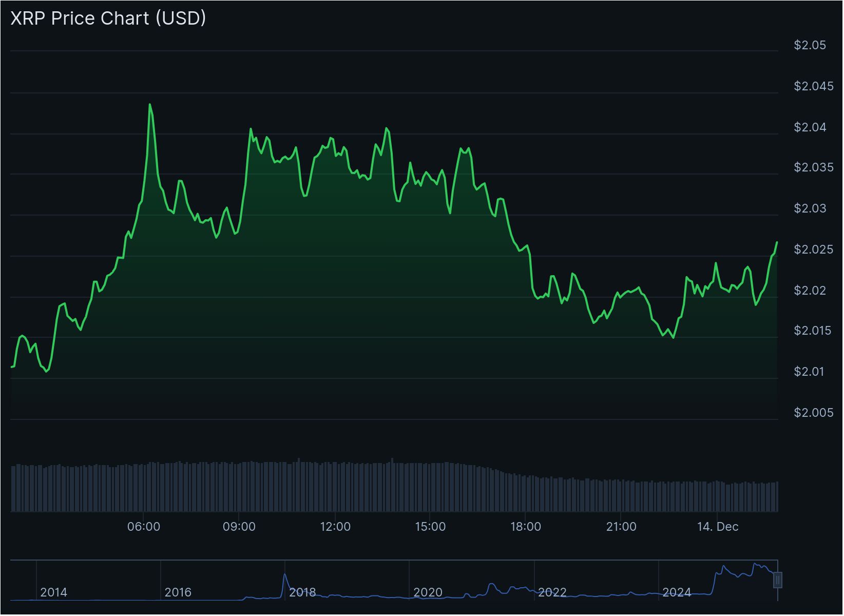Image resolution: width=844 pixels, height=616 pixels.
Task: Click the navigator range handle at far right
Action: [778, 580]
